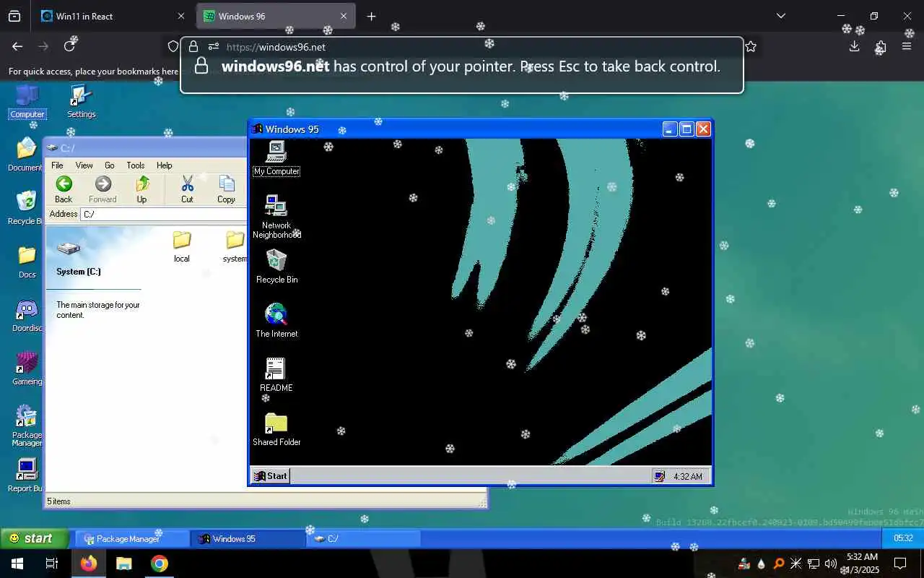Open Network Neighborhood icon in Windows 95
The image size is (924, 578).
tap(276, 216)
